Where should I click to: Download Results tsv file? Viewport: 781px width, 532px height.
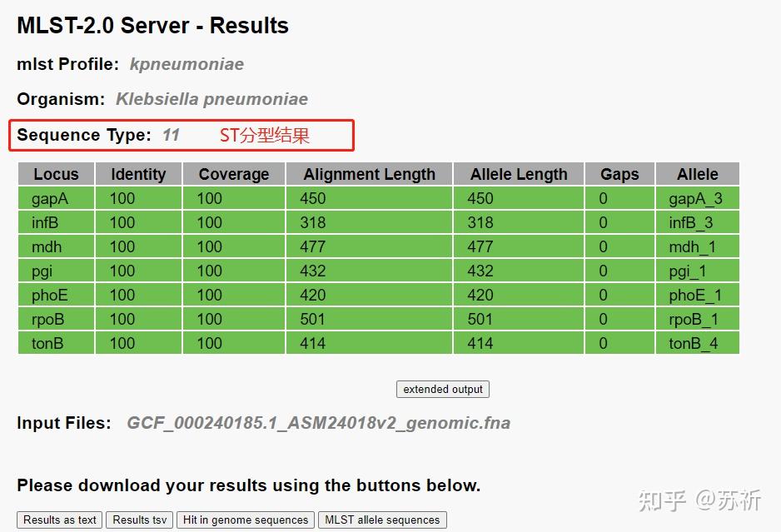coord(140,520)
